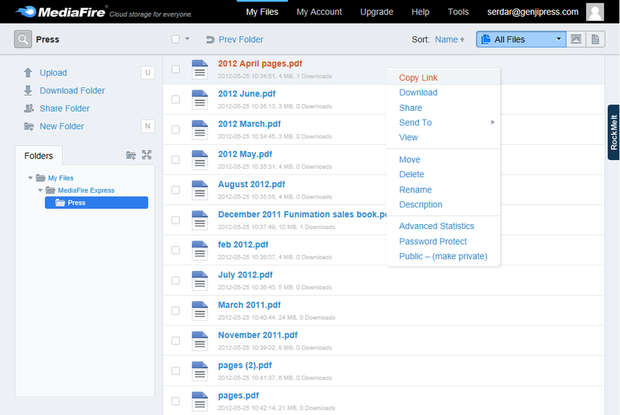Click the Download Folder arrow icon
The width and height of the screenshot is (620, 415).
[28, 91]
